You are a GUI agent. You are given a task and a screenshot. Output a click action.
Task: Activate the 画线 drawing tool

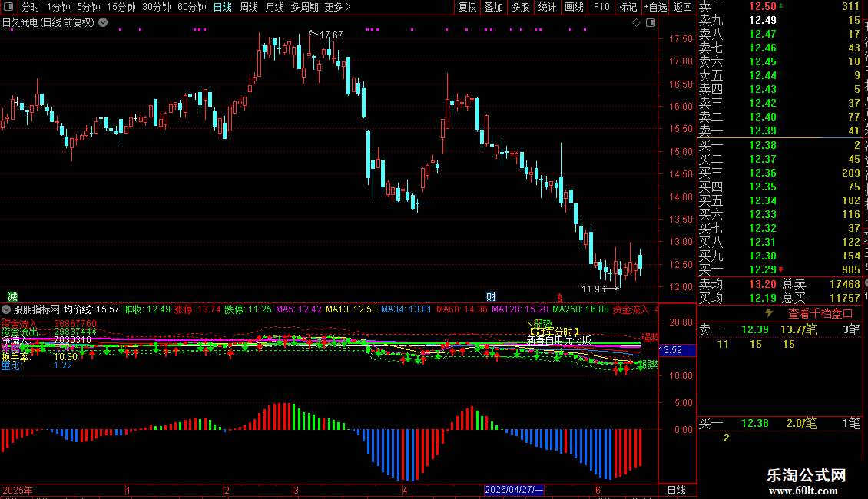tap(574, 7)
